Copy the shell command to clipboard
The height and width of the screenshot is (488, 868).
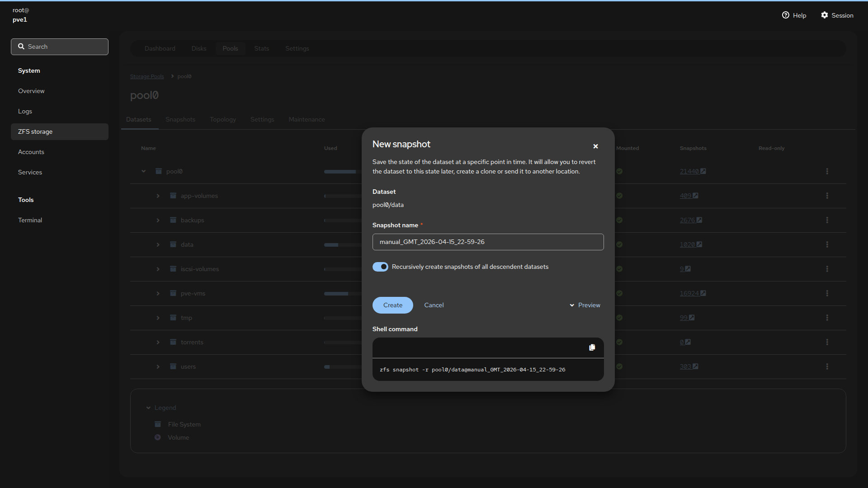coord(592,347)
